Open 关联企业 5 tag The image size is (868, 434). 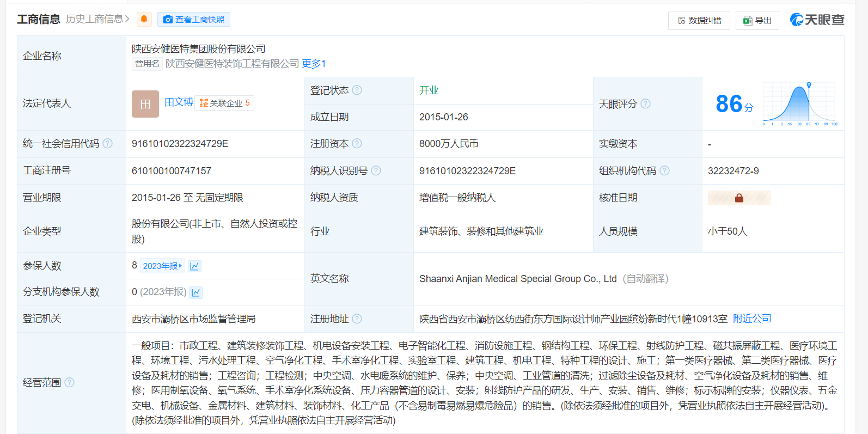(x=224, y=103)
